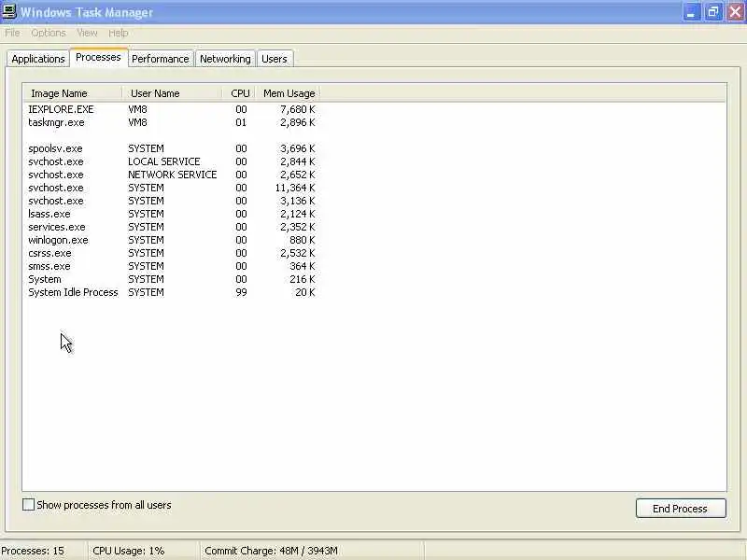The image size is (747, 560).
Task: Select the taskmgr.exe process
Action: point(172,122)
